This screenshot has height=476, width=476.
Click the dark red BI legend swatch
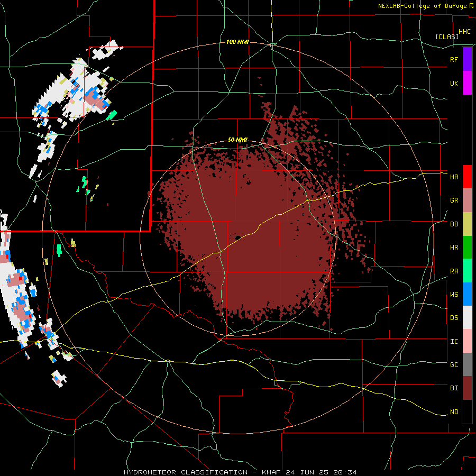coord(467,388)
